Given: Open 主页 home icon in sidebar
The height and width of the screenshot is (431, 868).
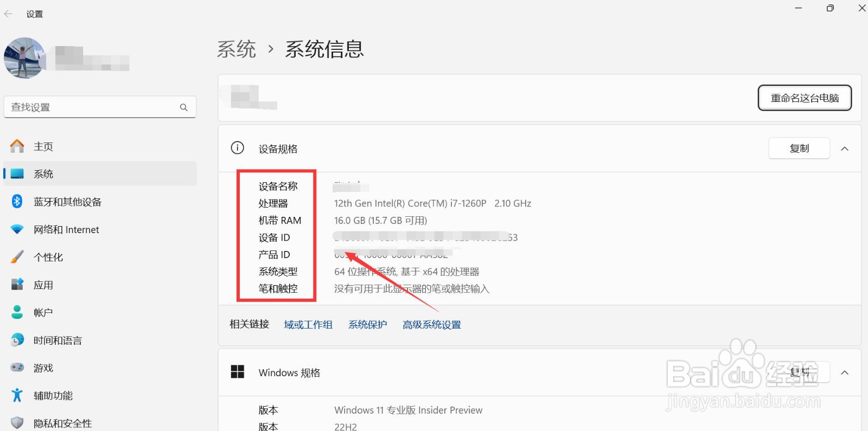Looking at the screenshot, I should tap(17, 146).
